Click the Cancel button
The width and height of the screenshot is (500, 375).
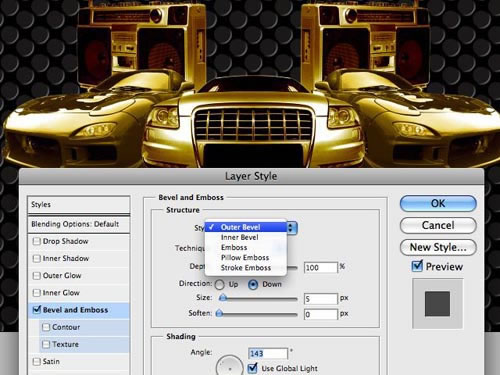[438, 225]
